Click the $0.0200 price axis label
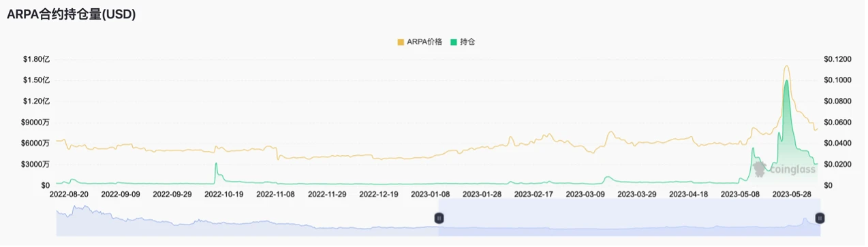Screen dimensions: 868x247 click(x=839, y=165)
